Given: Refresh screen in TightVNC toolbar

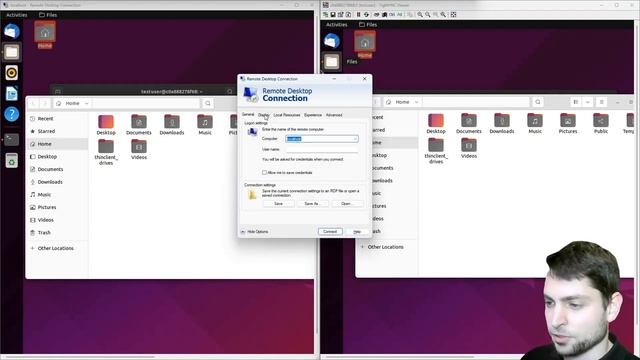Looking at the screenshot, I should tap(367, 15).
